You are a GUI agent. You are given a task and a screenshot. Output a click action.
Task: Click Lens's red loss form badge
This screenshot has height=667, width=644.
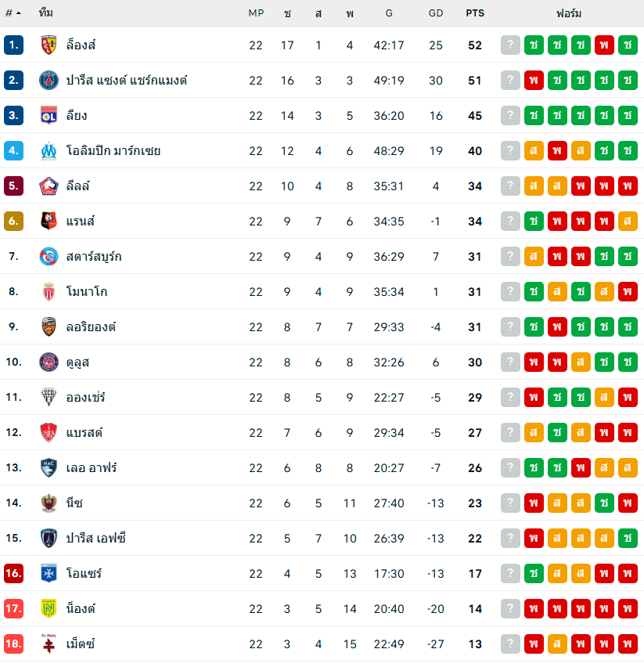tap(604, 45)
